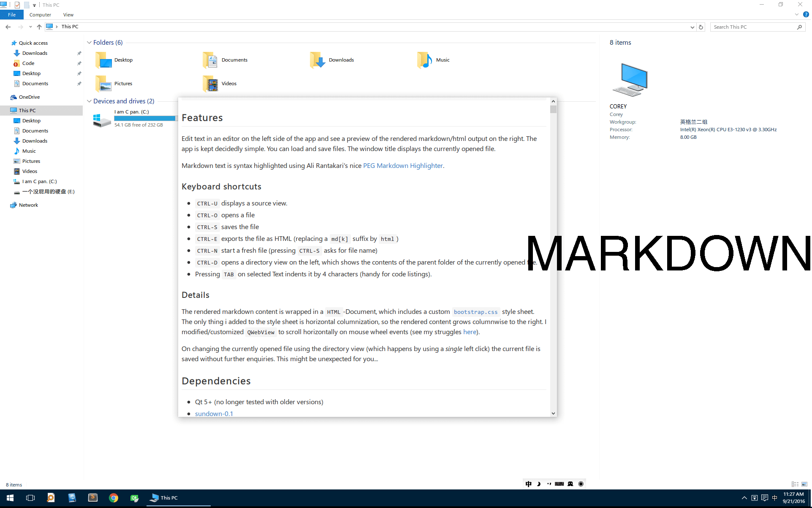This screenshot has width=812, height=508.
Task: Click the sundown-0.1 link
Action: [x=214, y=413]
